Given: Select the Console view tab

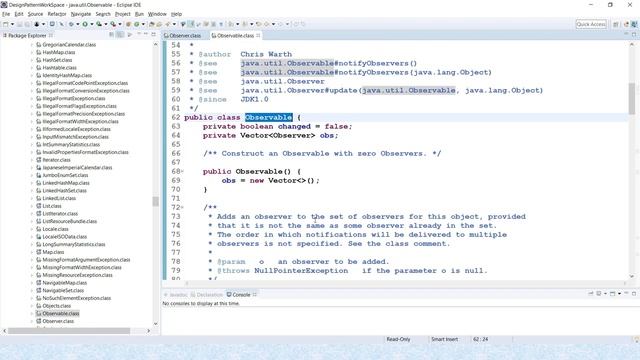Looking at the screenshot, I should [x=241, y=295].
